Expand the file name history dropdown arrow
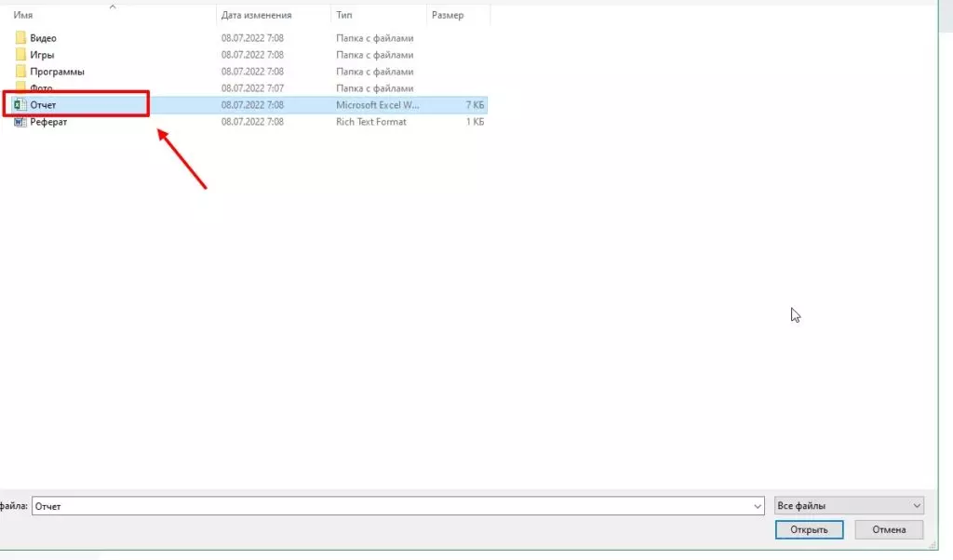 [758, 506]
